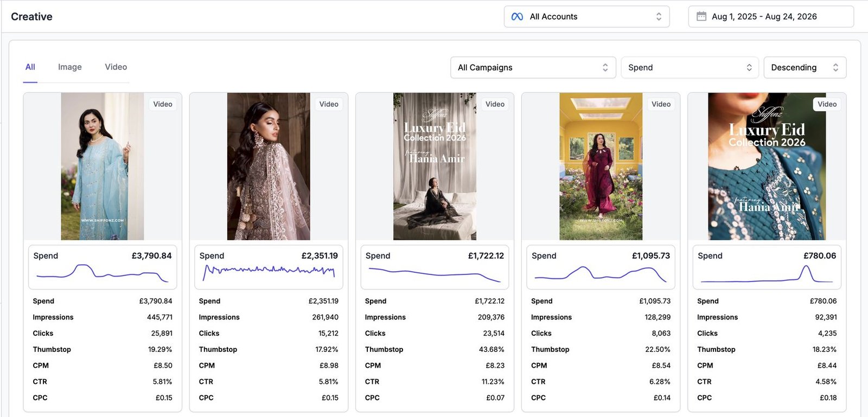The image size is (868, 417).
Task: Click the spend sparkline chart for £780.06
Action: 767,274
